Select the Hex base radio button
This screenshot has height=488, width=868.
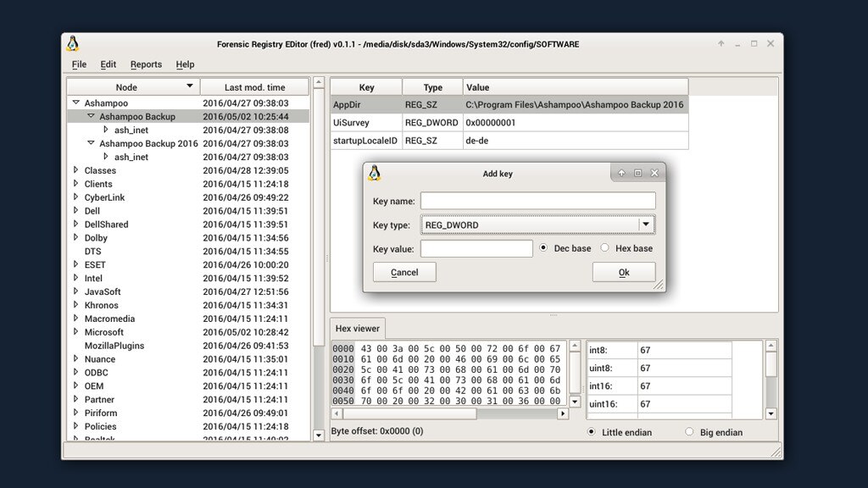[604, 248]
